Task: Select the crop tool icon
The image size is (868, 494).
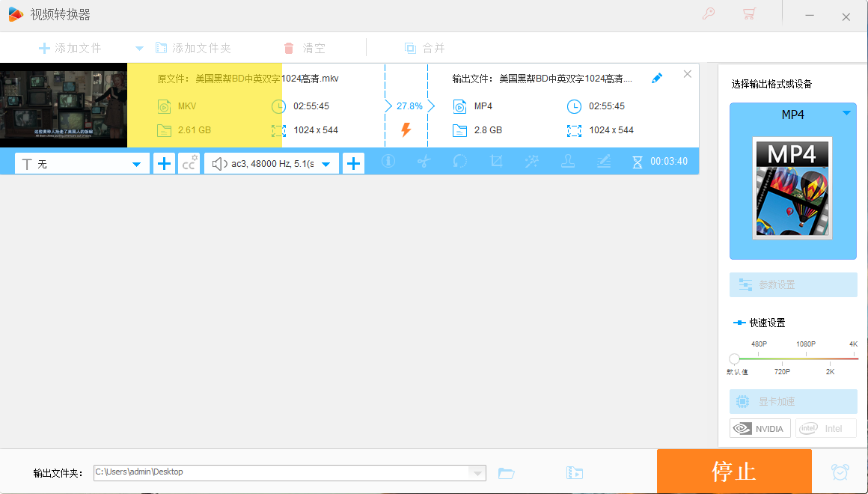Action: coord(496,161)
